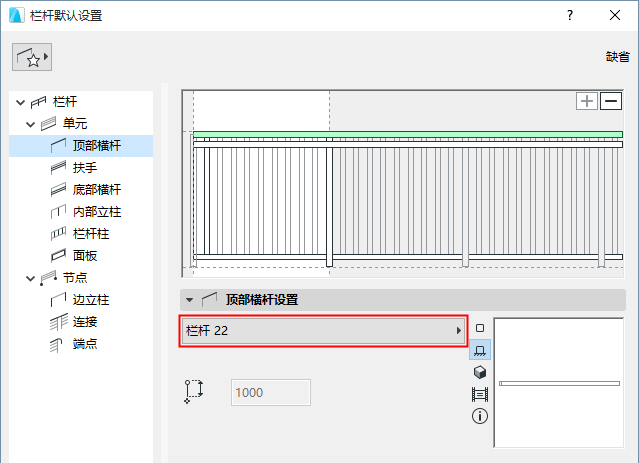Collapse the 节点 tree node
Image resolution: width=639 pixels, height=463 pixels.
click(x=31, y=278)
